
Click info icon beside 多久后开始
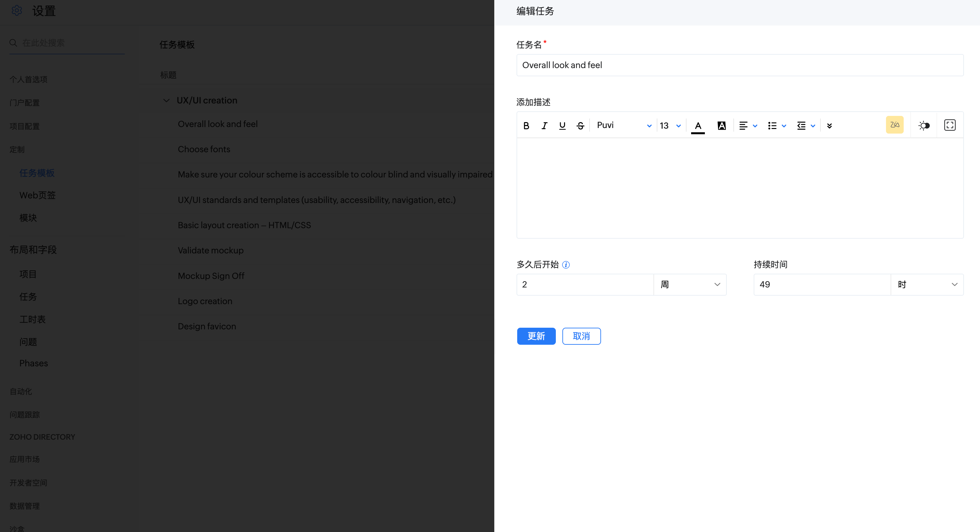tap(566, 265)
